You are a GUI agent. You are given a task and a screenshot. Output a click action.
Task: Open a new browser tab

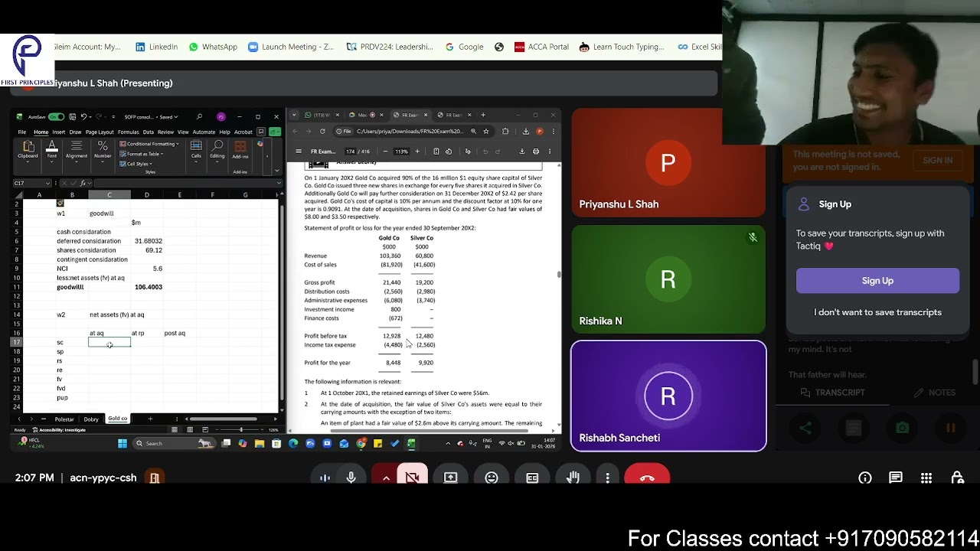tap(482, 116)
